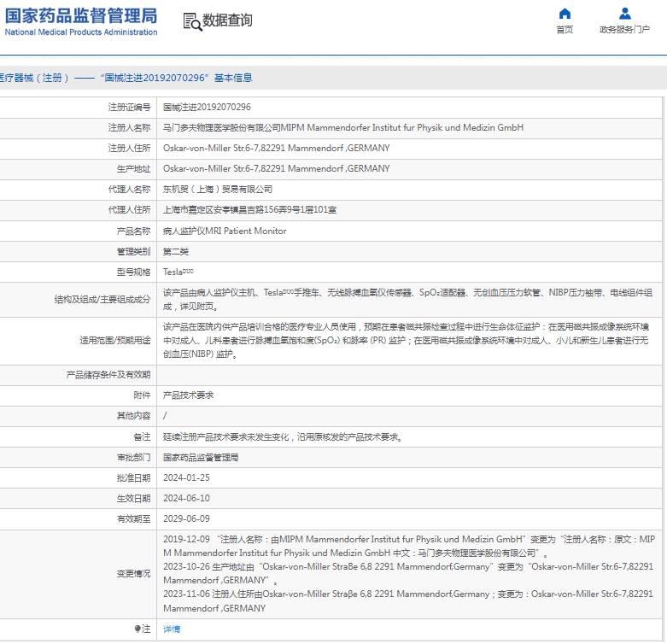Click the 生效日期 label
This screenshot has height=644, width=667.
point(133,499)
